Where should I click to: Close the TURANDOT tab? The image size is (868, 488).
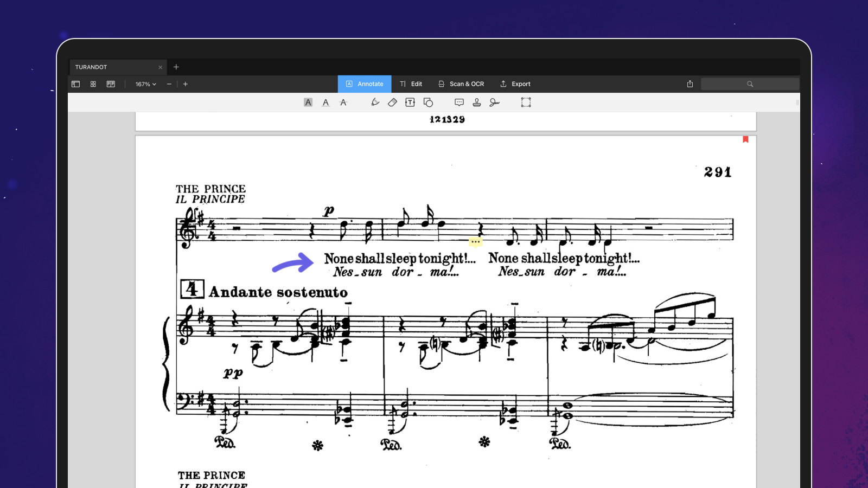click(x=161, y=67)
